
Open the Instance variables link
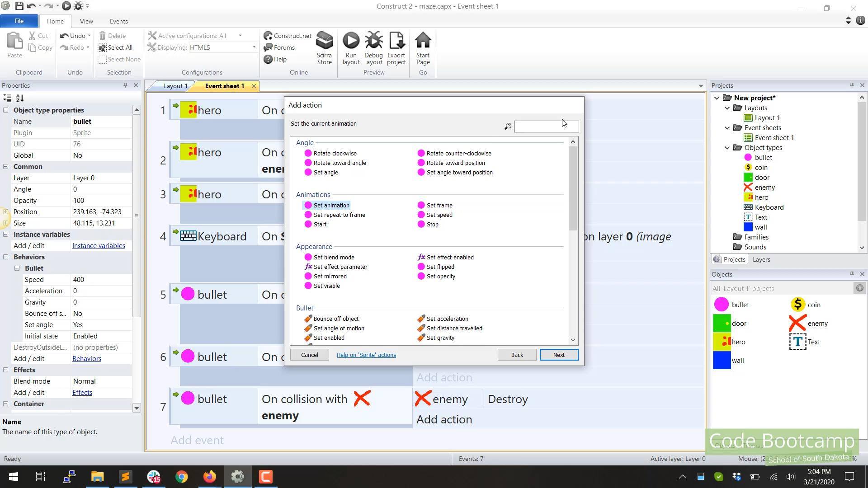click(x=99, y=246)
